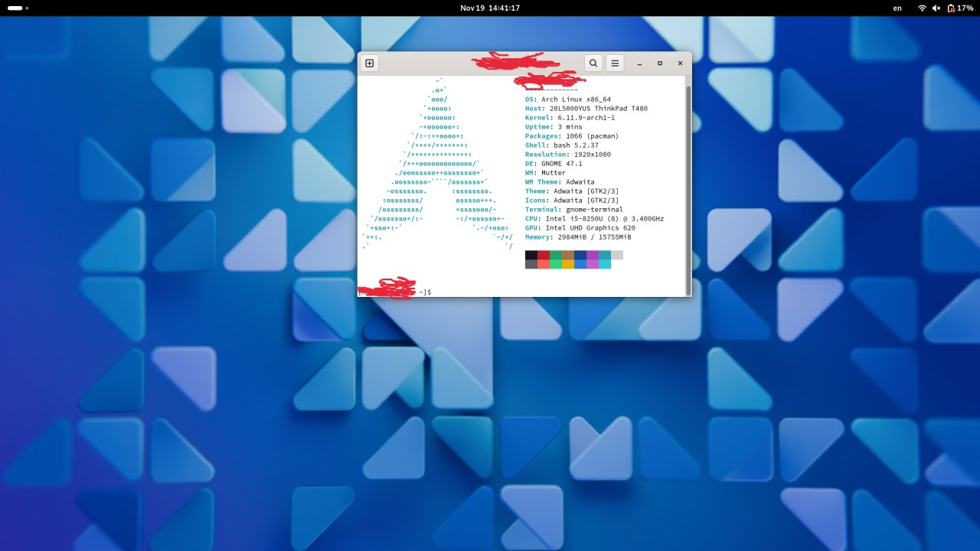Click the 'Packages: 1066 (pacman)' line
The height and width of the screenshot is (551, 980).
pos(572,136)
